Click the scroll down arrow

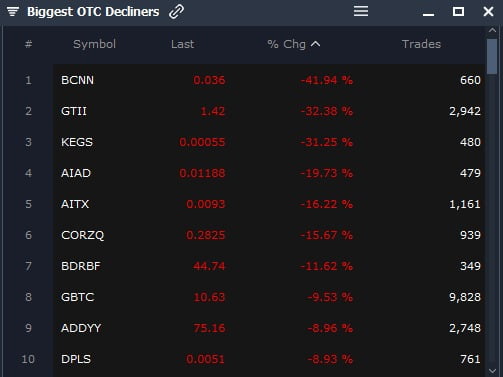(492, 371)
